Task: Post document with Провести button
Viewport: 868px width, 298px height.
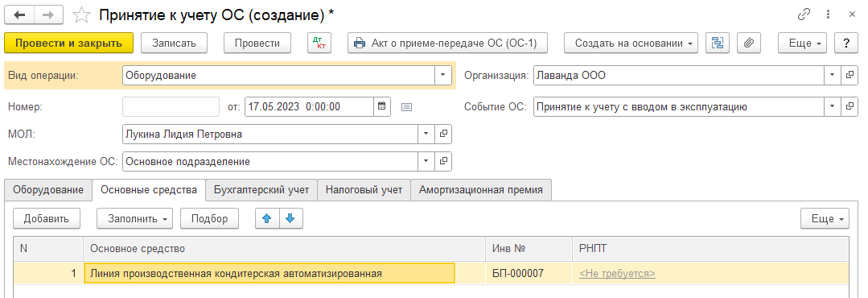Action: pos(257,43)
